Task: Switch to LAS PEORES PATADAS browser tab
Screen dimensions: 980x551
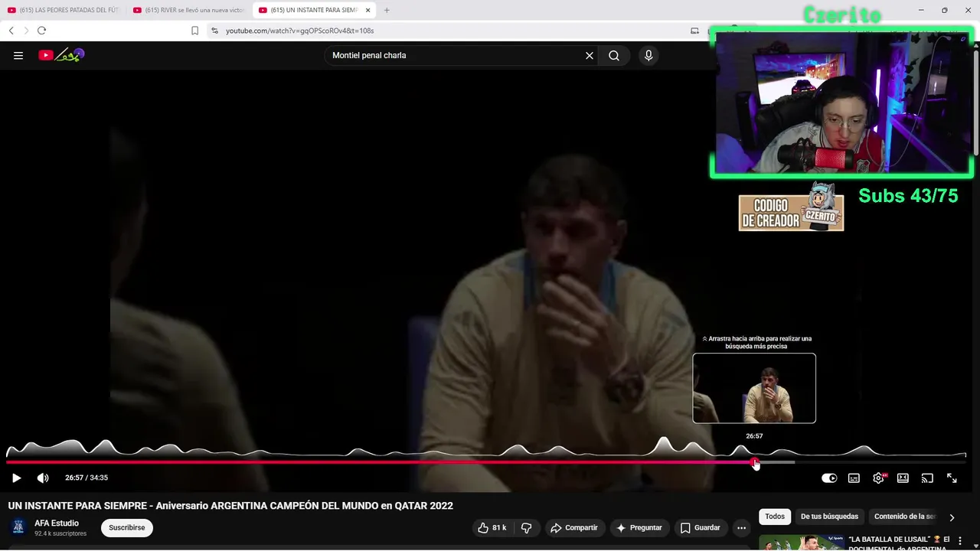Action: click(x=63, y=10)
